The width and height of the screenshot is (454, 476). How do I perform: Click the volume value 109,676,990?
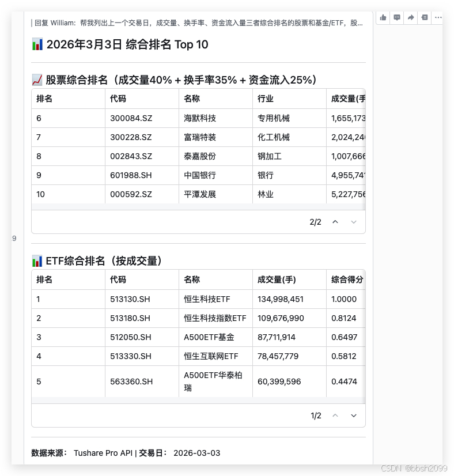tap(281, 318)
